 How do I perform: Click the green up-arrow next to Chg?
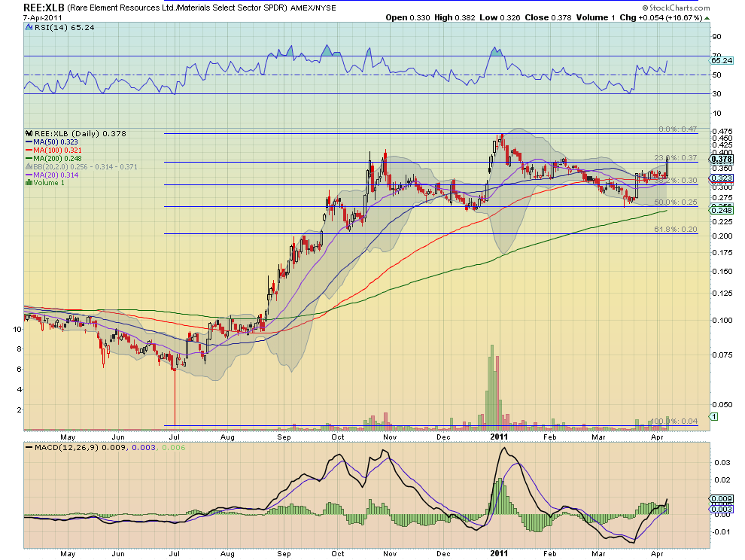(707, 18)
